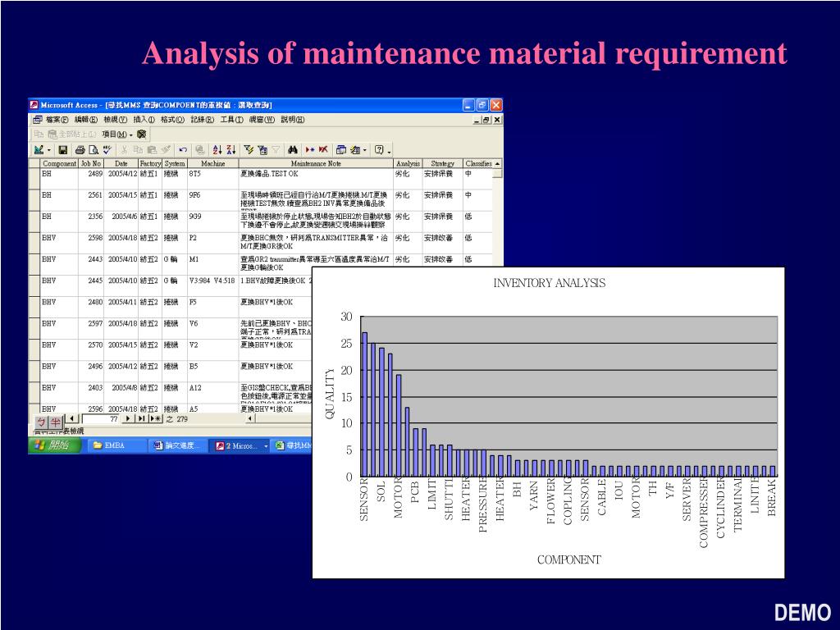Click the Date column header

[x=121, y=163]
